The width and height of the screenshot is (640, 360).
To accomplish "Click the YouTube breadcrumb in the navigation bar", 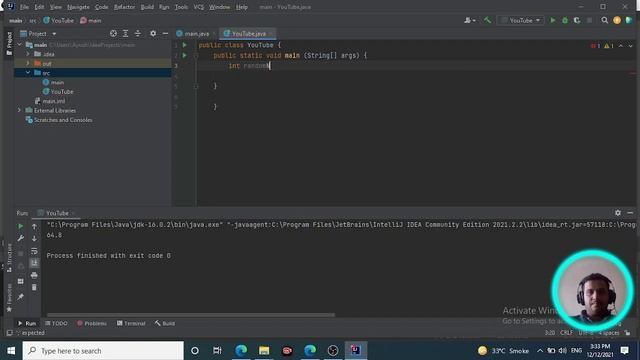I will click(58, 20).
